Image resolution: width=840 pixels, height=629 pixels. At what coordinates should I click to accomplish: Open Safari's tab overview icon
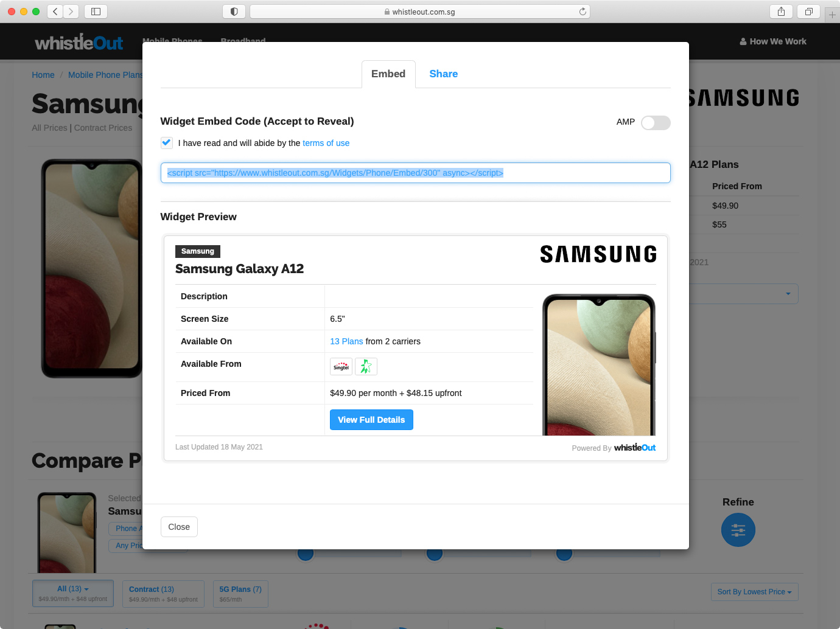point(808,12)
